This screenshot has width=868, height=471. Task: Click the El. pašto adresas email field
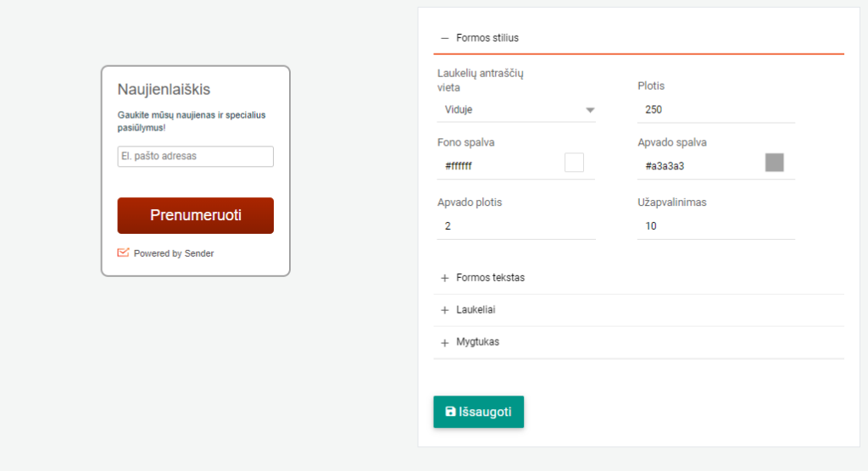196,156
